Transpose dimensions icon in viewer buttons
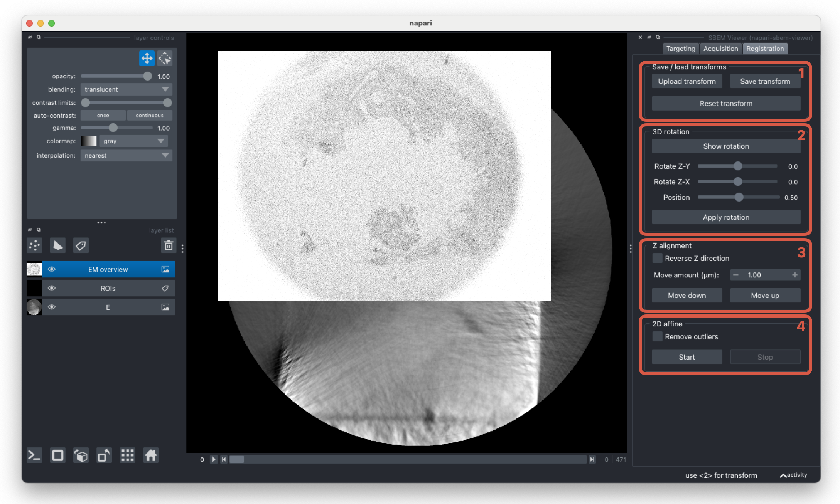The width and height of the screenshot is (840, 504). coord(104,455)
